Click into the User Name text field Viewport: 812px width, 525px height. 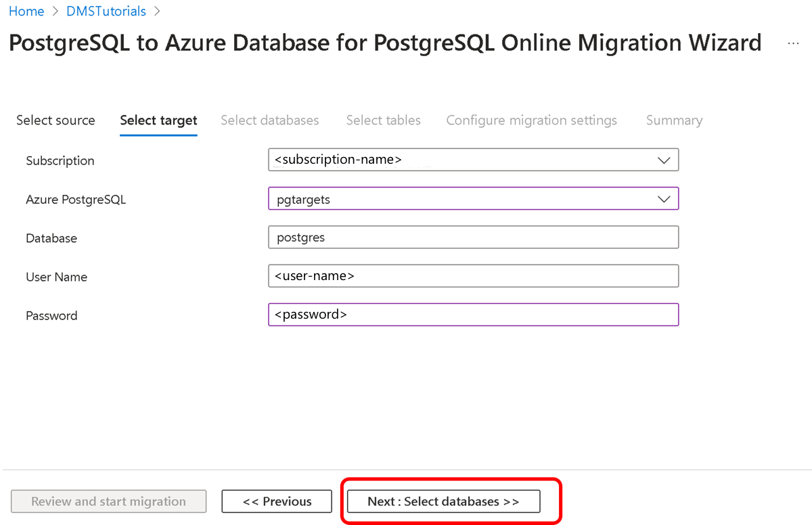click(473, 276)
